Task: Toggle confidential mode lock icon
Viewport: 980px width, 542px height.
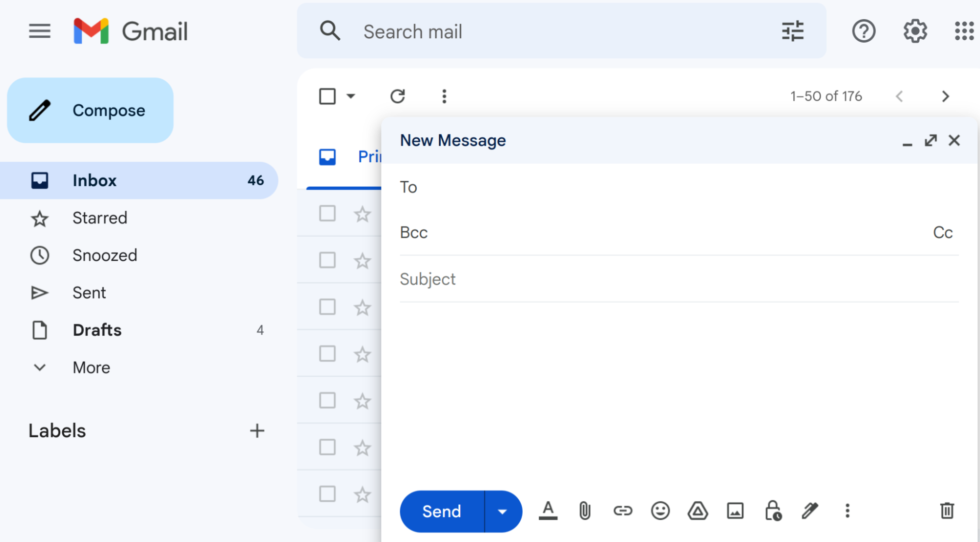Action: 773,511
